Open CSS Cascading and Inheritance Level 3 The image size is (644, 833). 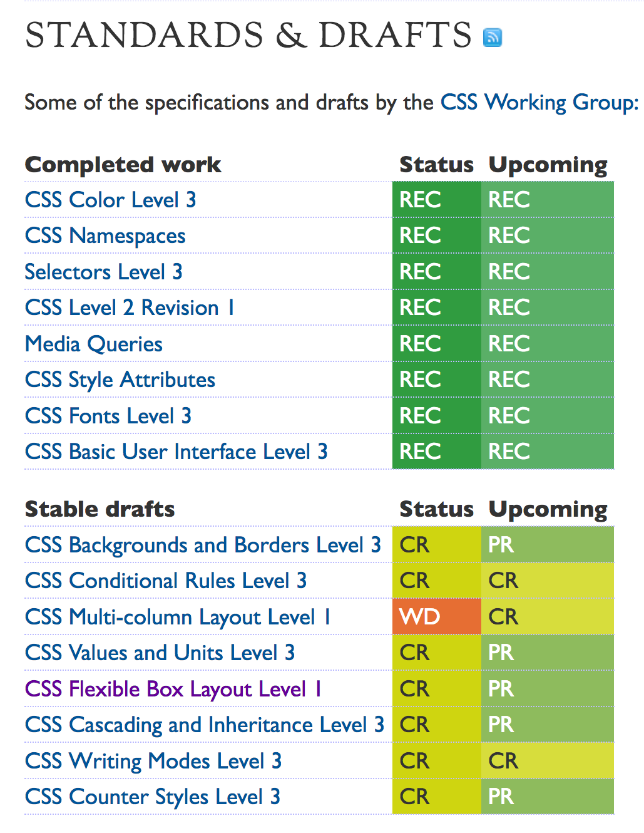tap(205, 725)
